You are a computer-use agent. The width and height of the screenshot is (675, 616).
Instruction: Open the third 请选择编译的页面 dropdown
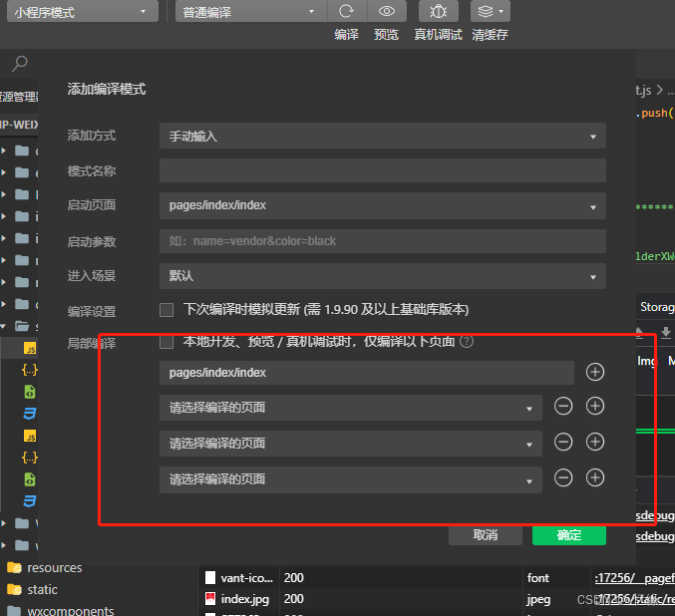350,479
